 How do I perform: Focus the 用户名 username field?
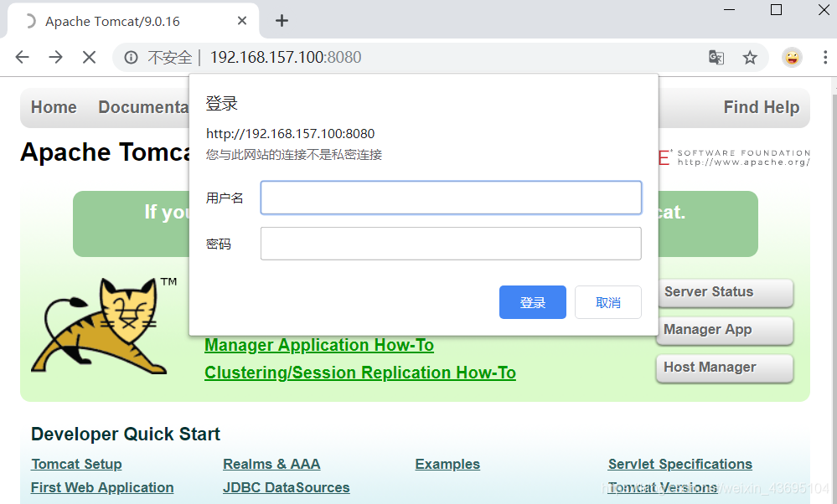pos(451,198)
